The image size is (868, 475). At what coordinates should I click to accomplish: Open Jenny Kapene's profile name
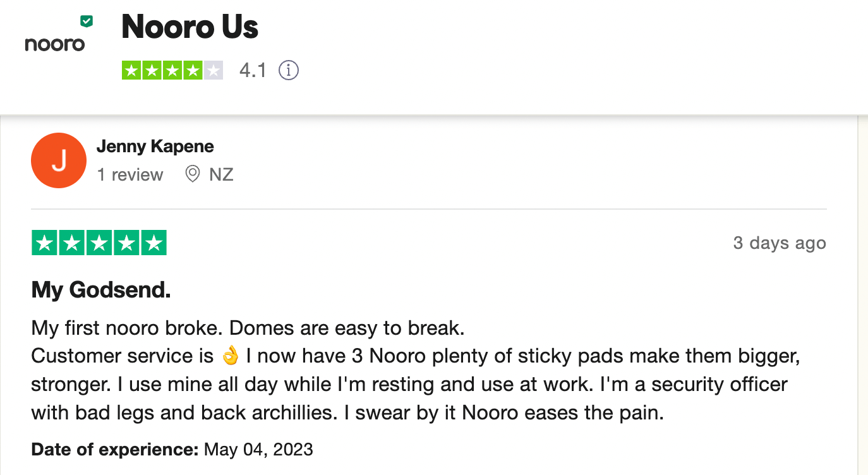(155, 147)
